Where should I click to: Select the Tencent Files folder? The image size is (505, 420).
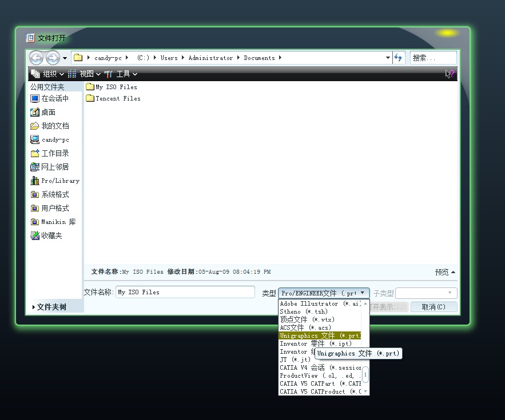point(113,98)
